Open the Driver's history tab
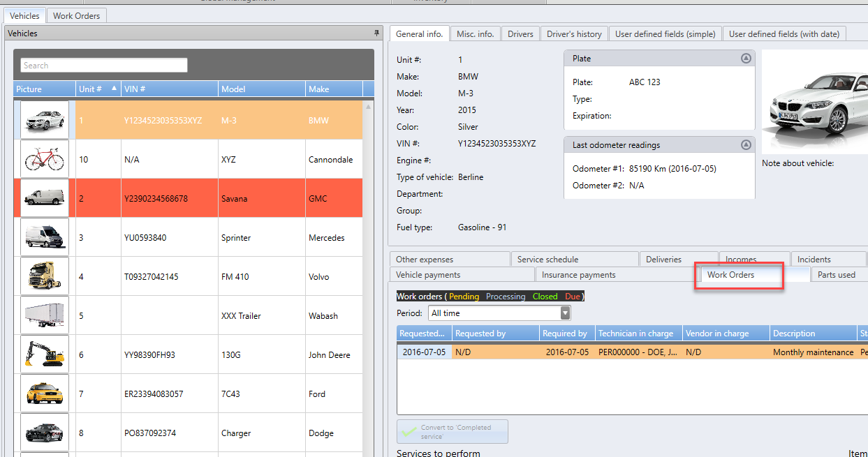This screenshot has height=457, width=868. point(574,33)
